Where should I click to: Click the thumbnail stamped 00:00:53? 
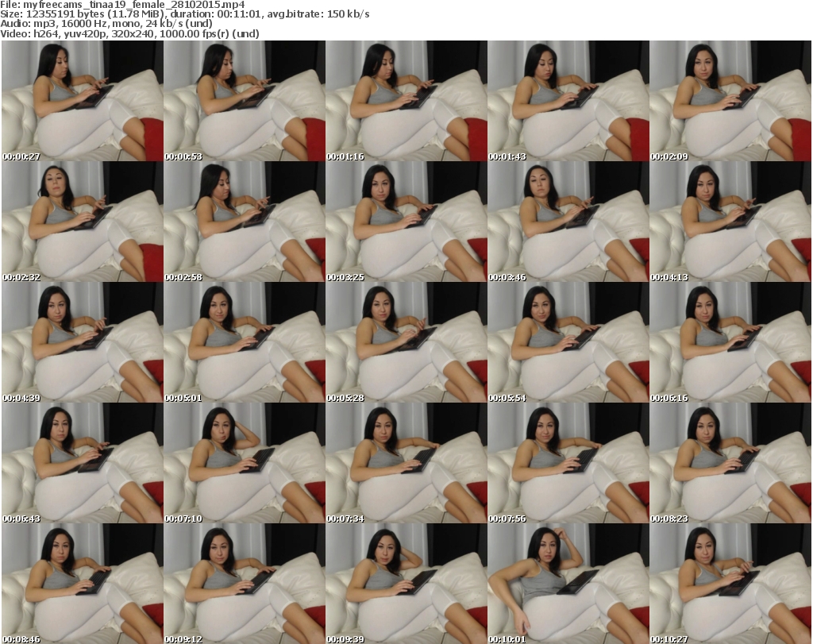point(245,101)
